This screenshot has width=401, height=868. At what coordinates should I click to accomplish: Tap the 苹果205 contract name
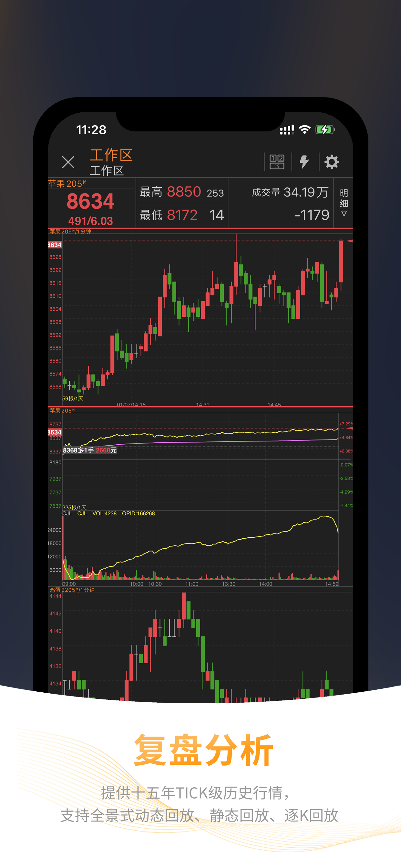[x=67, y=184]
